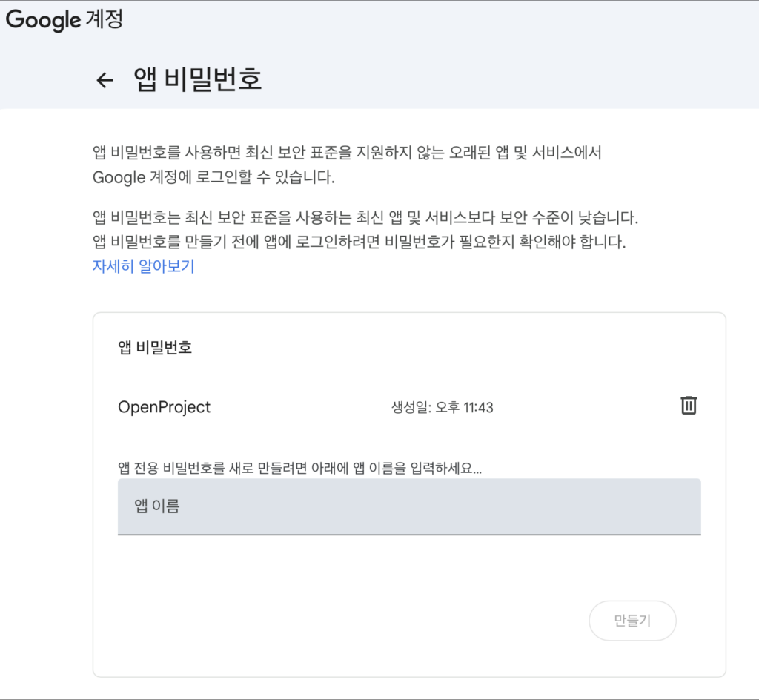Click the 생성일: 오후 11:43 timestamp
The height and width of the screenshot is (700, 759).
(442, 407)
